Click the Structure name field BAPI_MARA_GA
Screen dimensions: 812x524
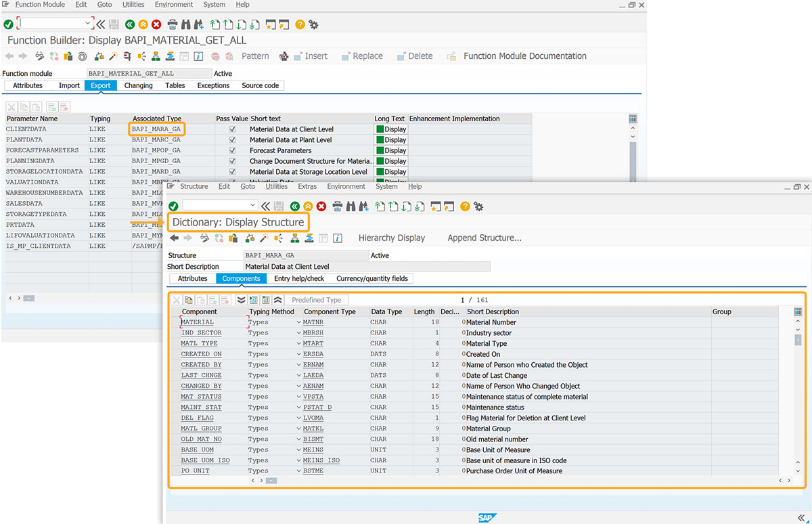[307, 256]
